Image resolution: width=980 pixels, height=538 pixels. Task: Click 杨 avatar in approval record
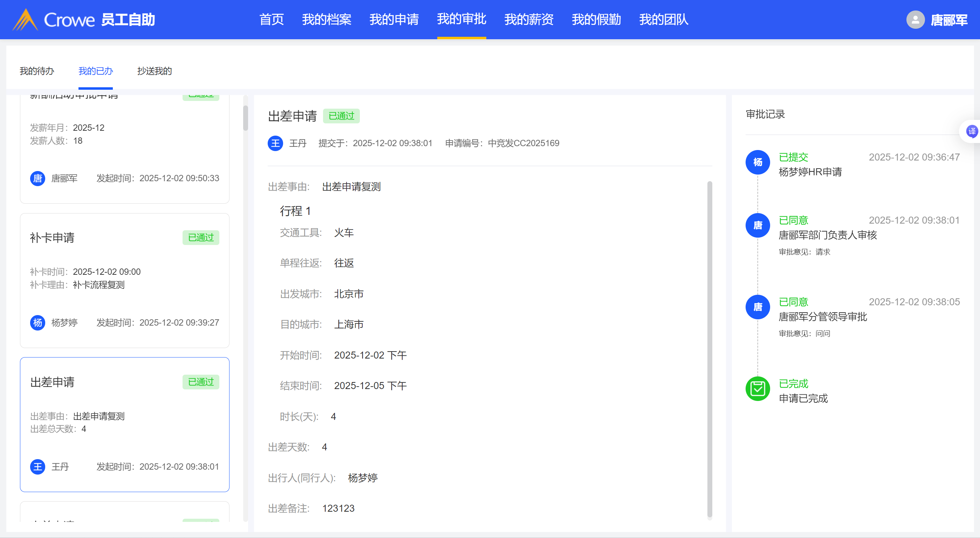pos(758,163)
